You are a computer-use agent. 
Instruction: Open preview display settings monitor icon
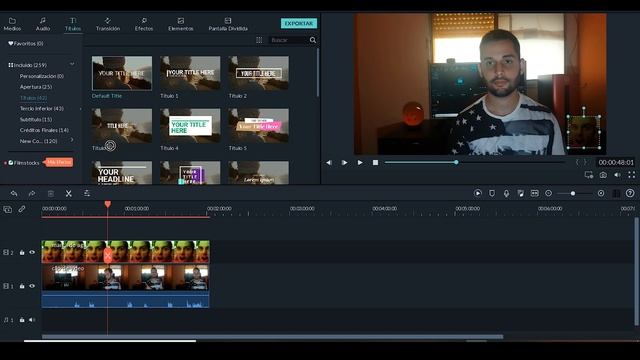click(x=589, y=175)
